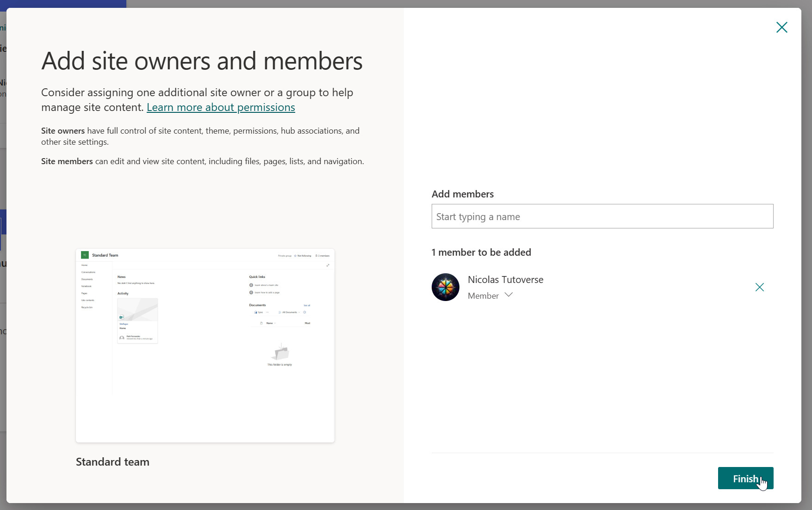Click the Add site owners and members heading
The height and width of the screenshot is (510, 812).
coord(202,61)
